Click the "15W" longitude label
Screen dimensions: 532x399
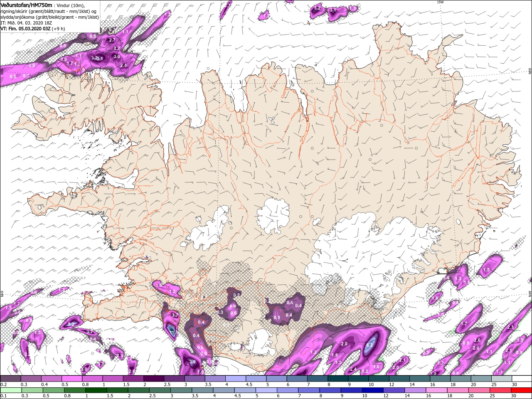440,2
